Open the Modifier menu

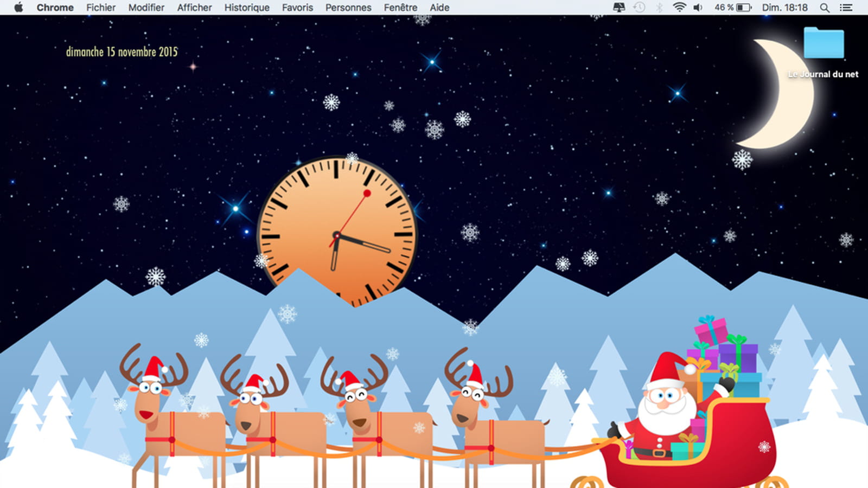click(146, 8)
